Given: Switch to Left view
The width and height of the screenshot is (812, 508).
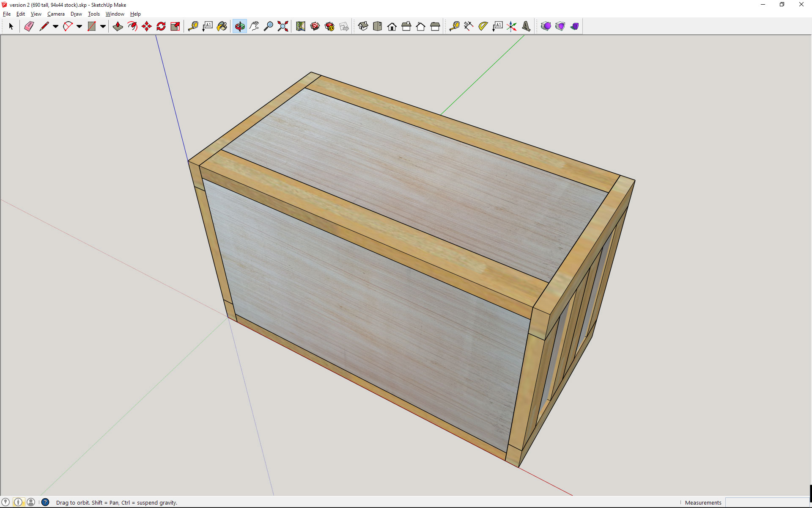Looking at the screenshot, I should [x=435, y=26].
